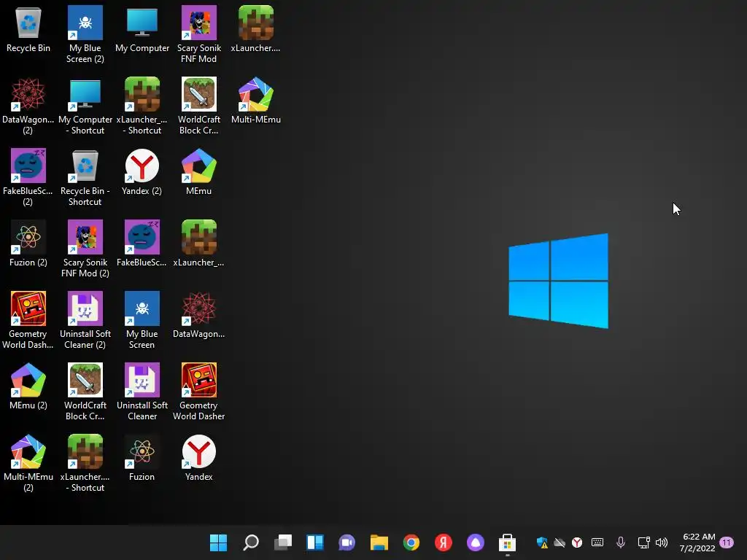Select the FakeBlueSc... (2) shortcut
The width and height of the screenshot is (747, 560).
(28, 177)
